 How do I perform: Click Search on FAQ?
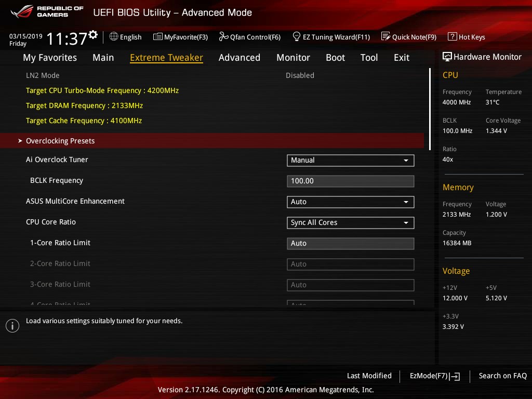pyautogui.click(x=502, y=376)
